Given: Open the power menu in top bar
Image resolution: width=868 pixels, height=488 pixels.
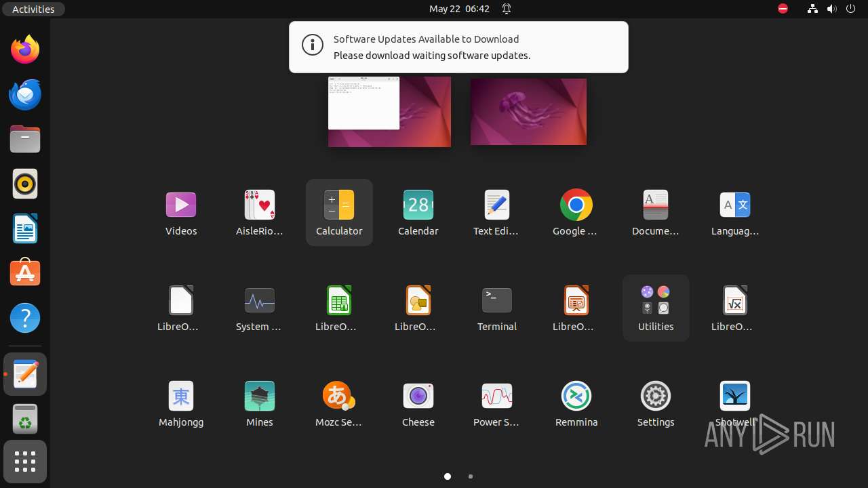Looking at the screenshot, I should pos(852,9).
